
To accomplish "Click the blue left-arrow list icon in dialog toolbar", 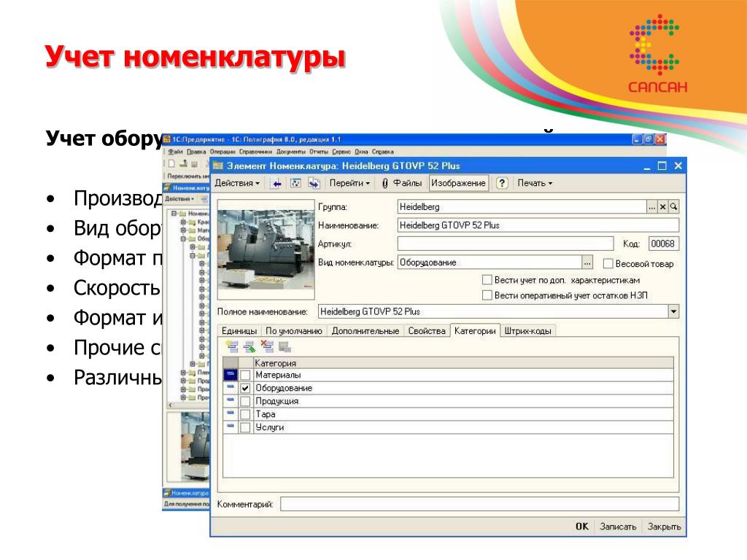I will 276,183.
